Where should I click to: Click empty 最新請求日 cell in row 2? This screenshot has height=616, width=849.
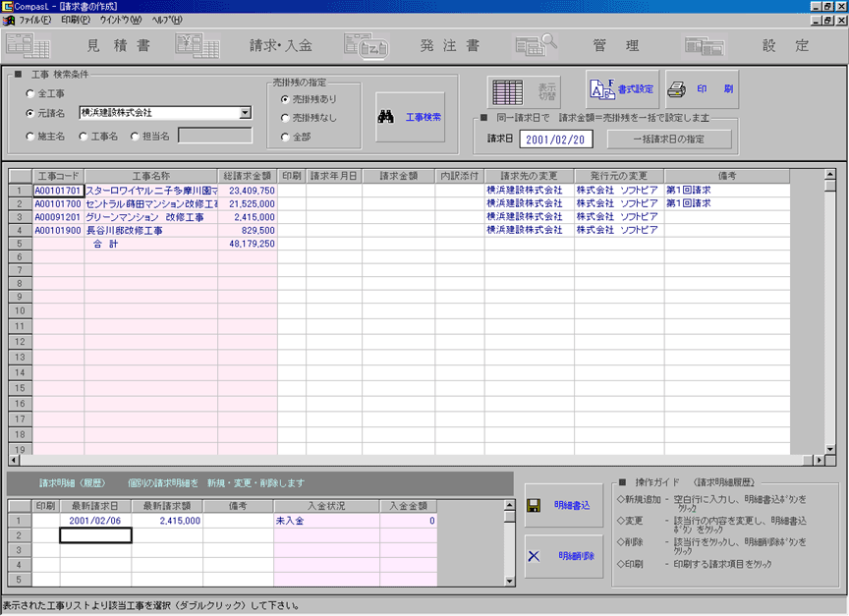pos(95,535)
